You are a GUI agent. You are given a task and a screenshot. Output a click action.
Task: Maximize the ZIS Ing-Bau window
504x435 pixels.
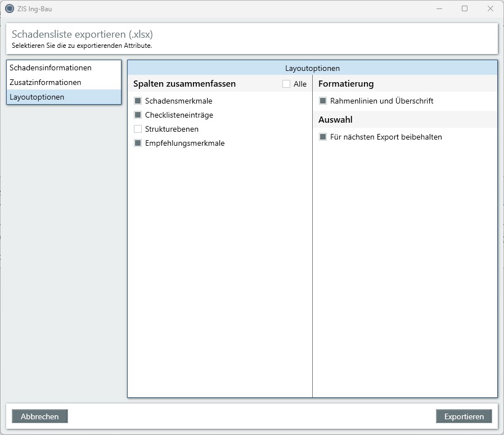465,8
